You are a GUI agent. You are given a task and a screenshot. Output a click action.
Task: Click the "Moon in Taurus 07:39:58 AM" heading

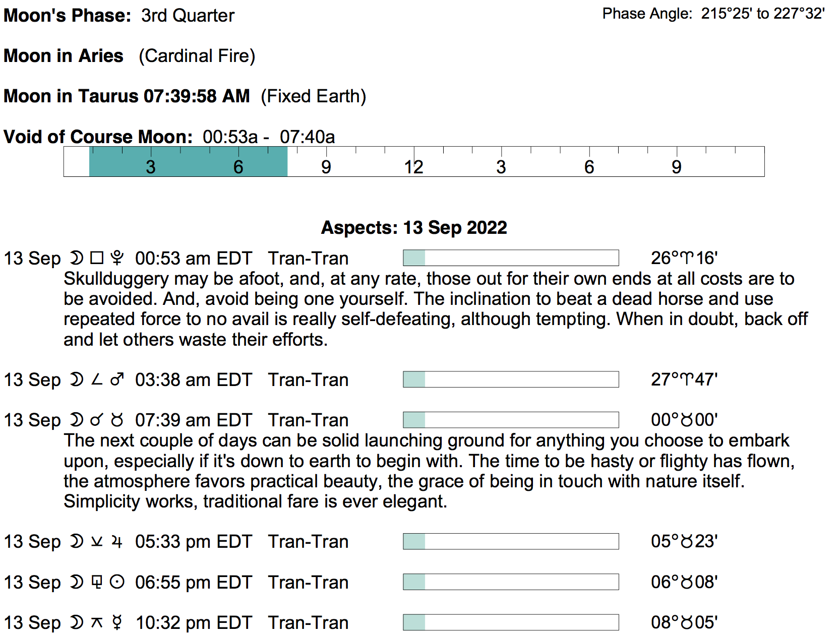click(x=127, y=96)
